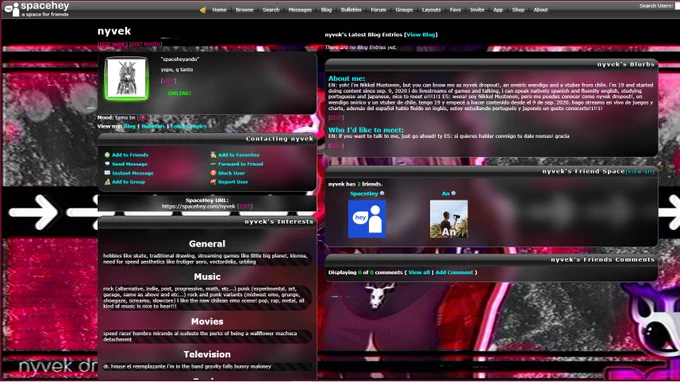Click the Edit Name link
This screenshot has width=680, height=382.
point(112,44)
